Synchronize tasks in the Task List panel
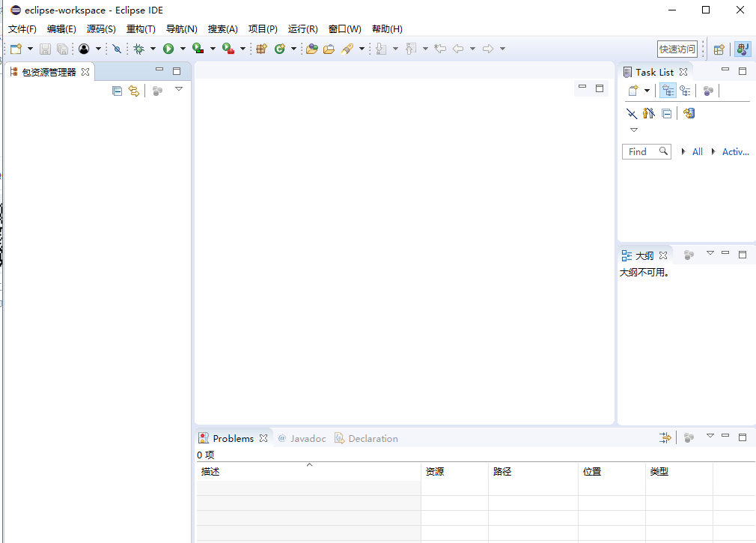756x543 pixels. click(x=689, y=113)
